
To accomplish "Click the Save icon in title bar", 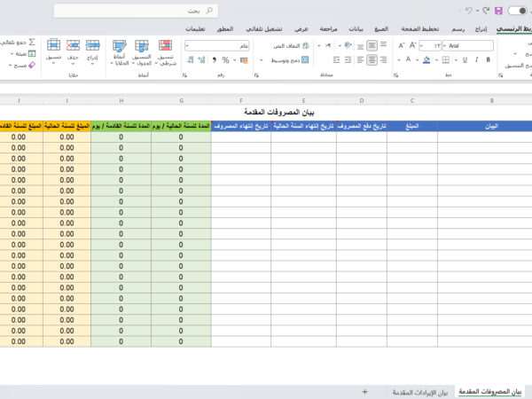I will [497, 11].
